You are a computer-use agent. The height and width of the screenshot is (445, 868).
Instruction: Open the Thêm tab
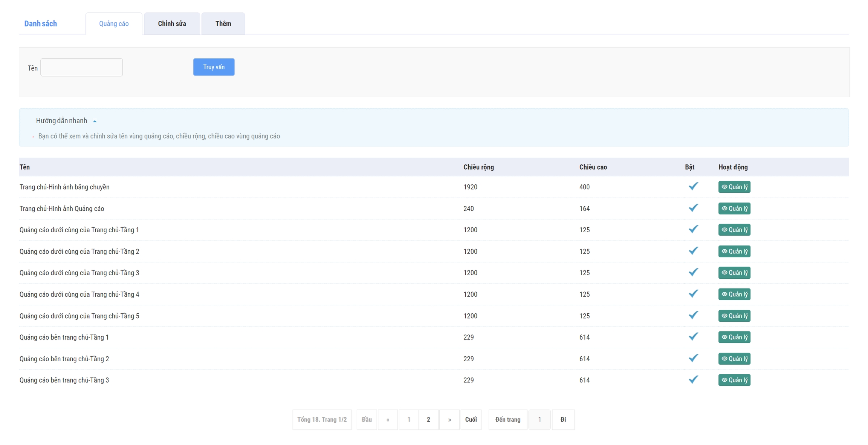pos(223,24)
